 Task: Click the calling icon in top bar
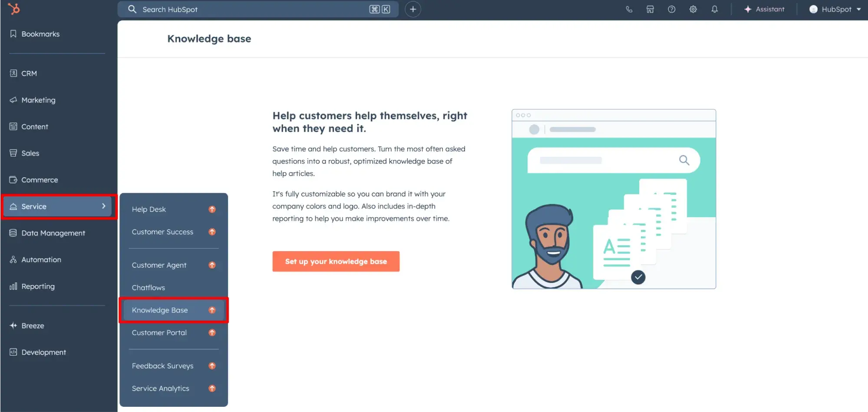tap(629, 9)
